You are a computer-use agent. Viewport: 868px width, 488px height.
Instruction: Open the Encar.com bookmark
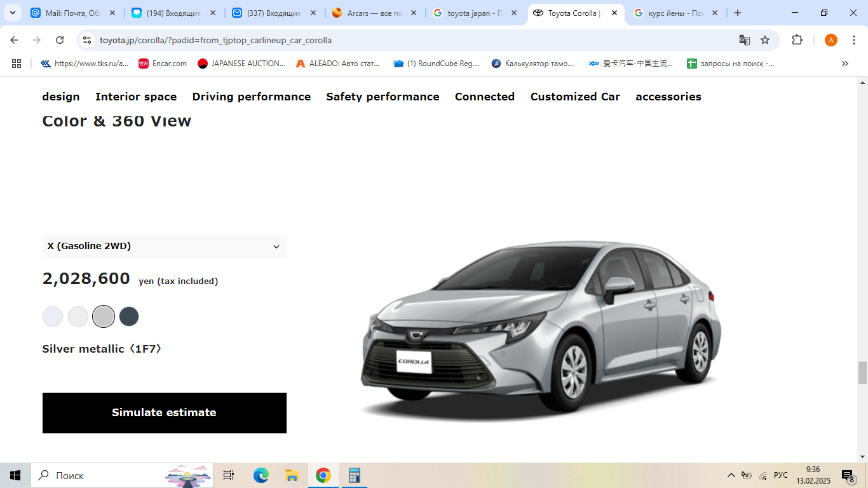(163, 64)
